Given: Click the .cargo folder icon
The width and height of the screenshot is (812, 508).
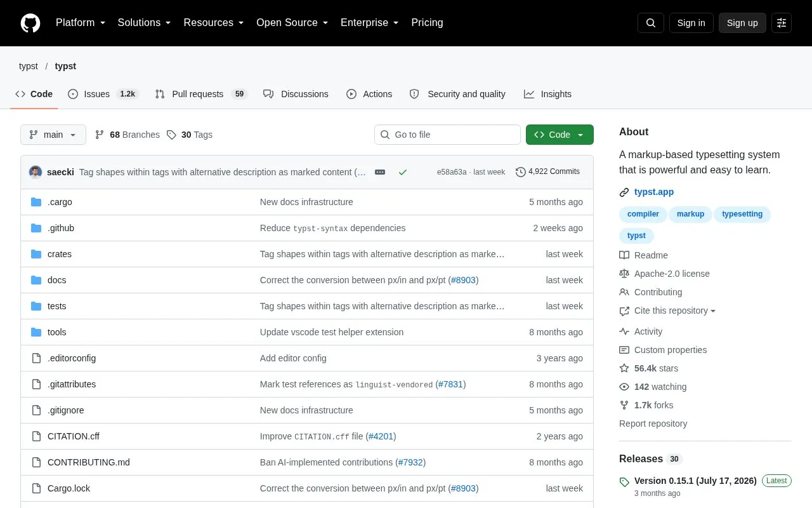Looking at the screenshot, I should (36, 202).
